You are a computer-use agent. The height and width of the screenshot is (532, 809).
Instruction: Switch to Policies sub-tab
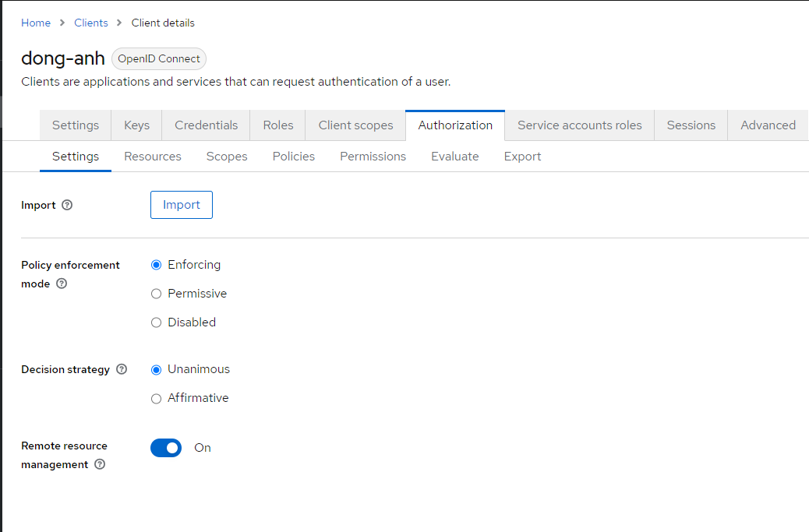294,157
